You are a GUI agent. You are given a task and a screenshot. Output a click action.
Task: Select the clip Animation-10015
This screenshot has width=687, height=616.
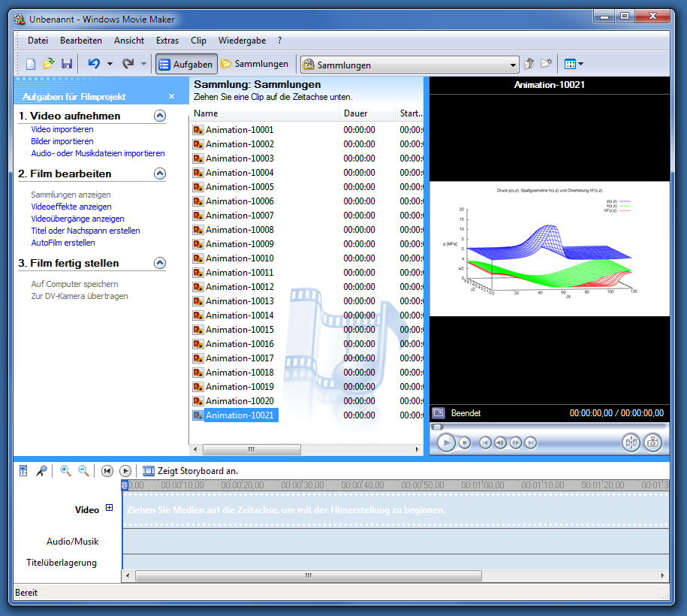240,330
